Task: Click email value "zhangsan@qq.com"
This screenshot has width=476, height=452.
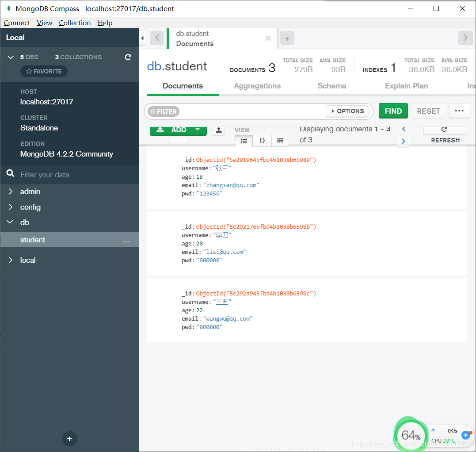Action: pos(231,185)
